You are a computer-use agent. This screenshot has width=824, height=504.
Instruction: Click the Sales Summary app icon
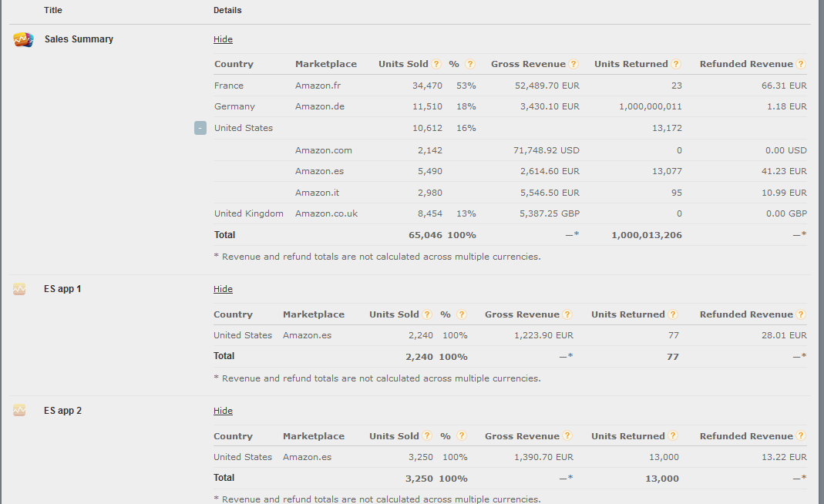click(23, 39)
